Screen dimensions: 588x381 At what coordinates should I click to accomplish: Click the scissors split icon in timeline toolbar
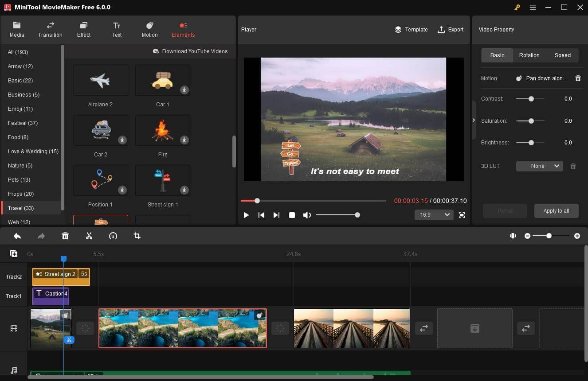point(89,236)
